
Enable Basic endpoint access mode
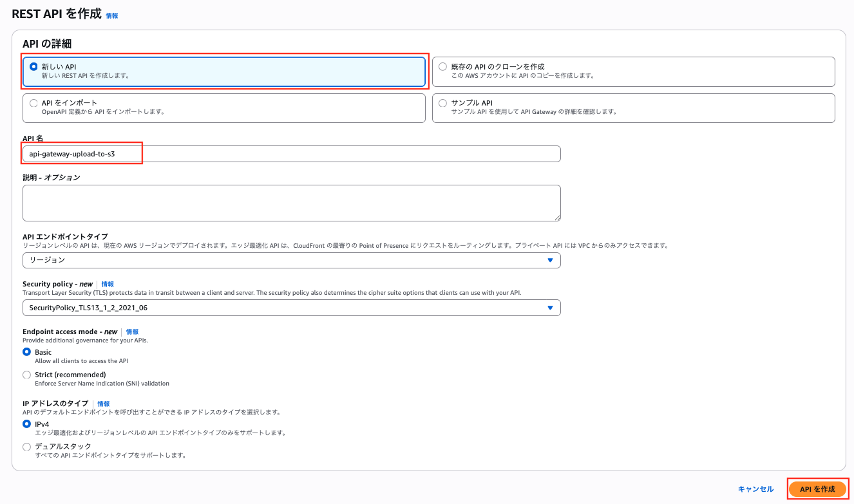pyautogui.click(x=26, y=351)
